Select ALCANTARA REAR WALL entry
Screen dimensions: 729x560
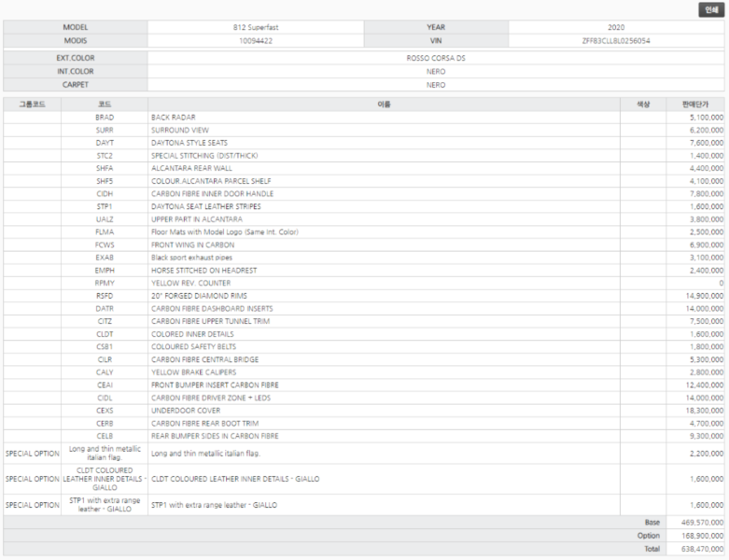coord(191,168)
